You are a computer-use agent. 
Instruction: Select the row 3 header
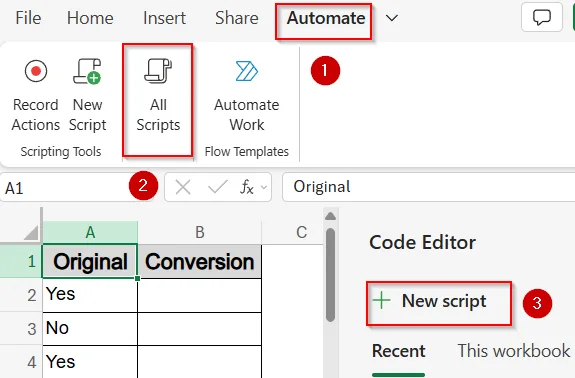click(x=21, y=329)
